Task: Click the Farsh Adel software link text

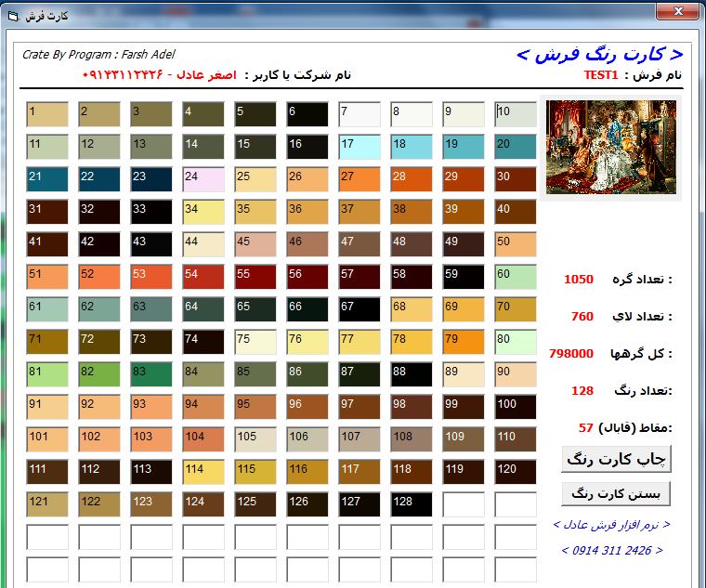Action: [x=611, y=525]
